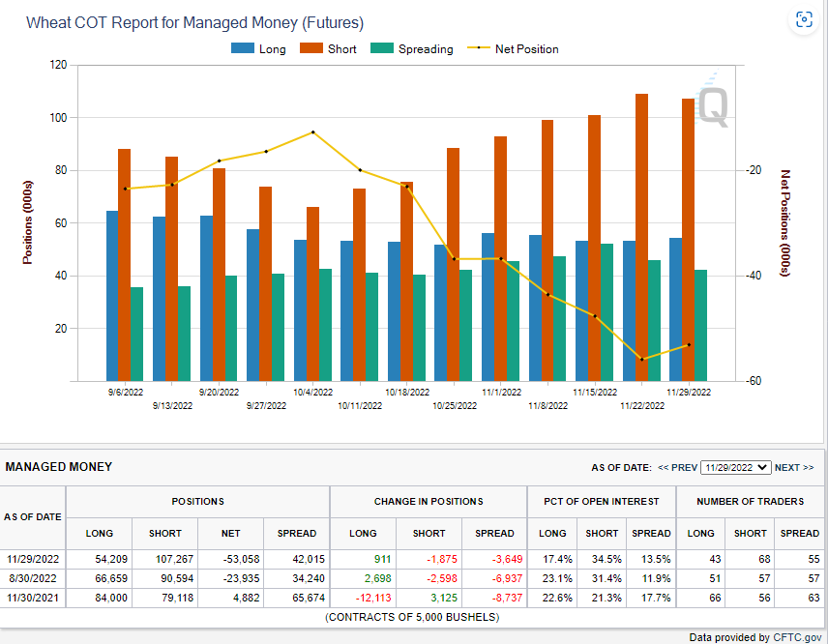Click the 8/30/2022 table row date

pos(33,578)
